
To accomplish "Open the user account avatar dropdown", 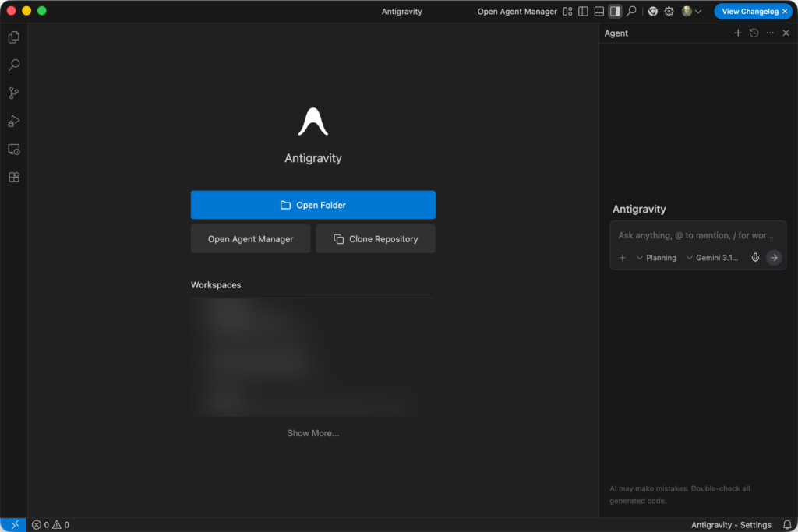I will (x=691, y=12).
